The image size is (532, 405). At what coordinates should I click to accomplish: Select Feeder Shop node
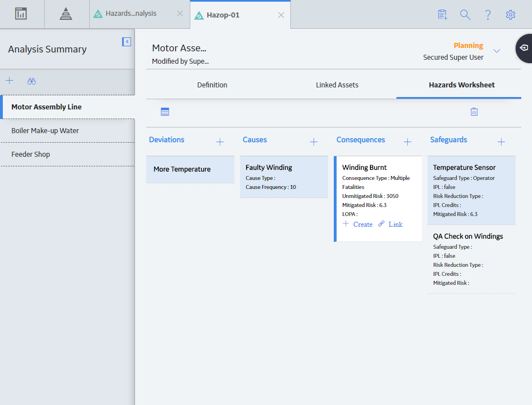coord(68,155)
